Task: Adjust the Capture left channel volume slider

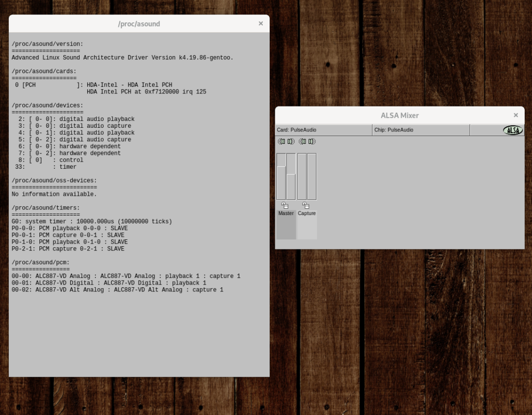Action: pyautogui.click(x=302, y=177)
